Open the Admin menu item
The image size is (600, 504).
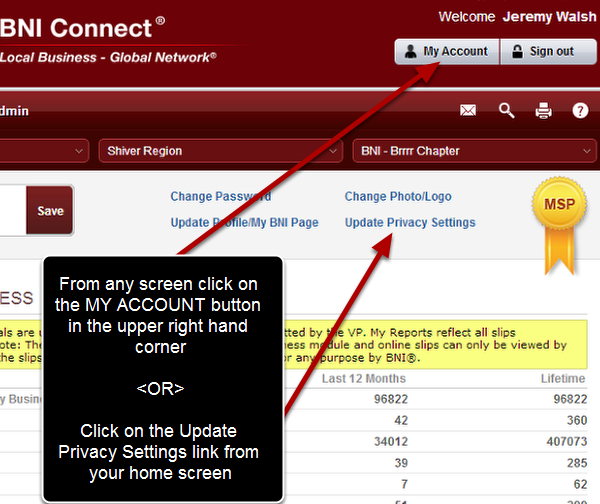tap(14, 111)
